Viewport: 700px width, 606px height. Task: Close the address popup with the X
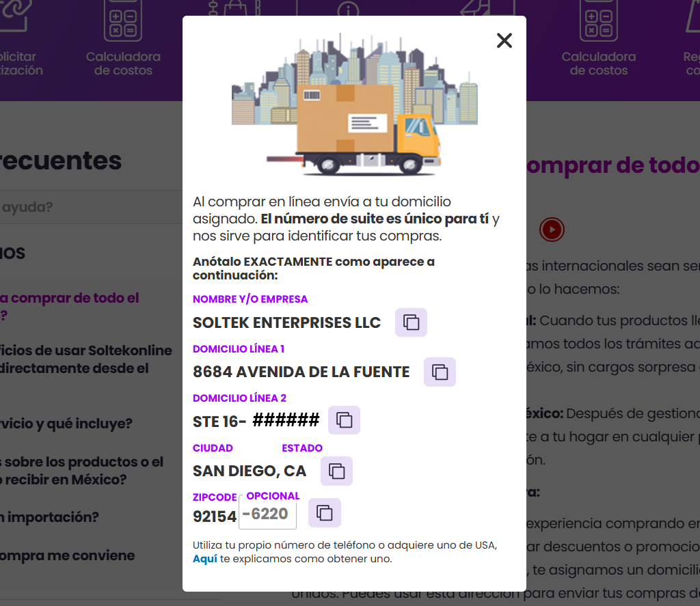504,41
